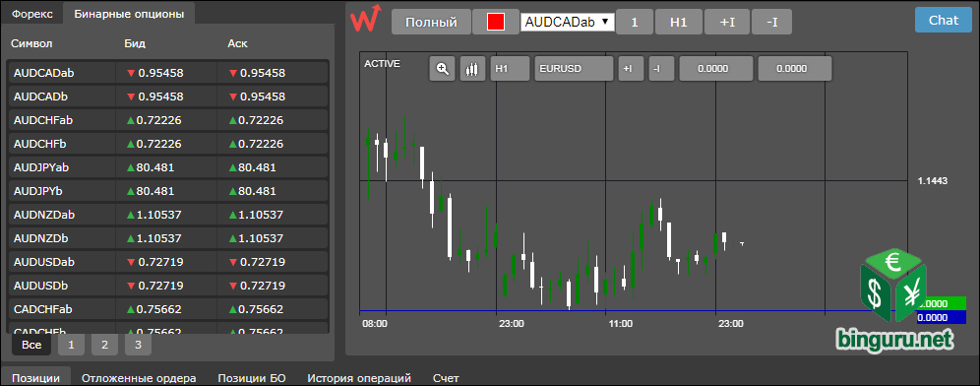Switch to the Форекс tab
This screenshot has width=980, height=386.
[31, 14]
